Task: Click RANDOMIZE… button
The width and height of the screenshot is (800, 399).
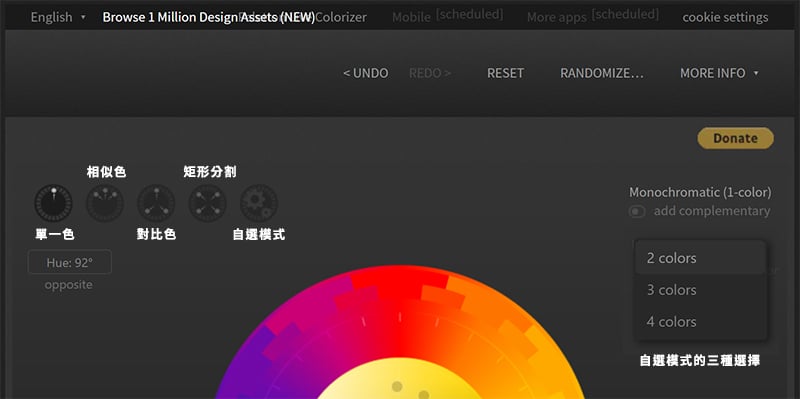Action: (602, 73)
